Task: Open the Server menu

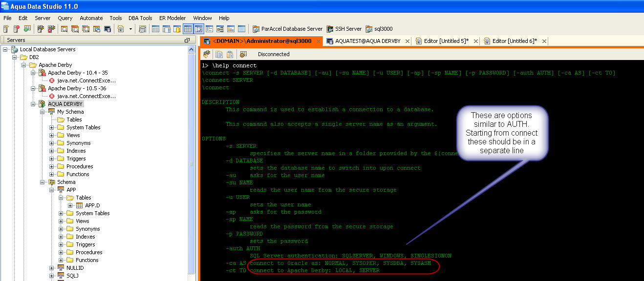Action: pos(43,18)
